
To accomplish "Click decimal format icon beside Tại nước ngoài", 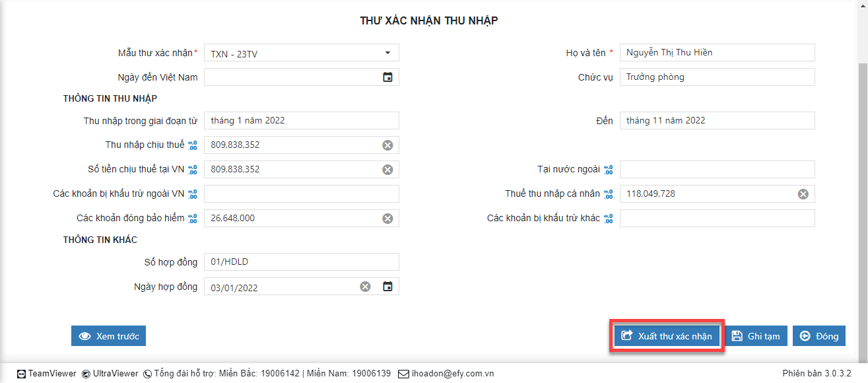I will 609,170.
